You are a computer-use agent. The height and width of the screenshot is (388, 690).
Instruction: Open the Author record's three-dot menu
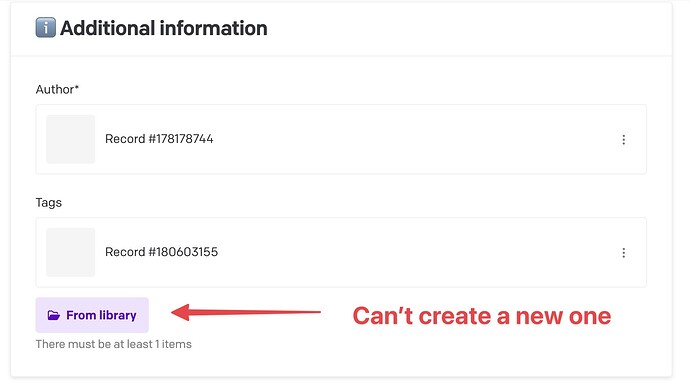click(x=623, y=139)
